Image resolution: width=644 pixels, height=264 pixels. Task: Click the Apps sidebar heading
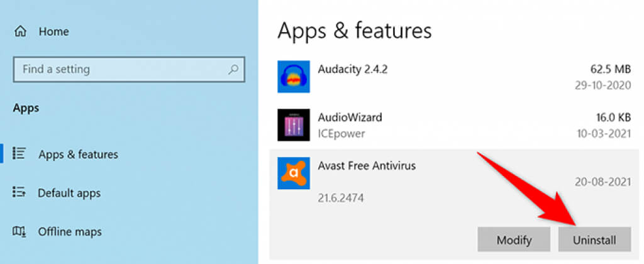click(26, 108)
